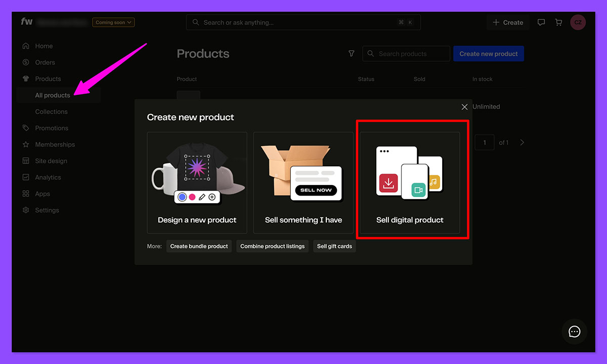Click the shopping cart icon
The height and width of the screenshot is (364, 607).
558,22
